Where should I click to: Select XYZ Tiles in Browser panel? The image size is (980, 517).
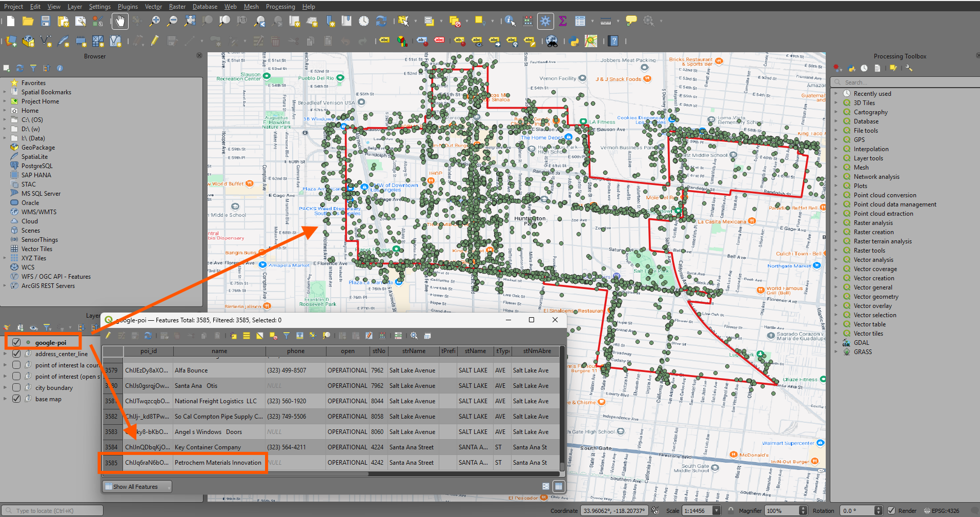pos(34,258)
